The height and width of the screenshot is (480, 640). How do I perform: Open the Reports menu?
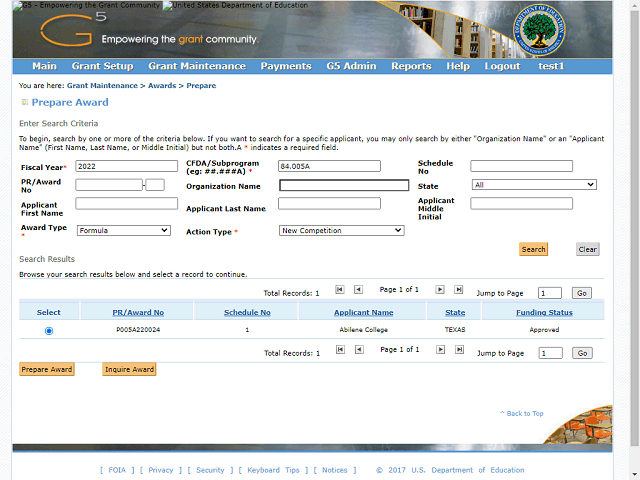pyautogui.click(x=411, y=66)
